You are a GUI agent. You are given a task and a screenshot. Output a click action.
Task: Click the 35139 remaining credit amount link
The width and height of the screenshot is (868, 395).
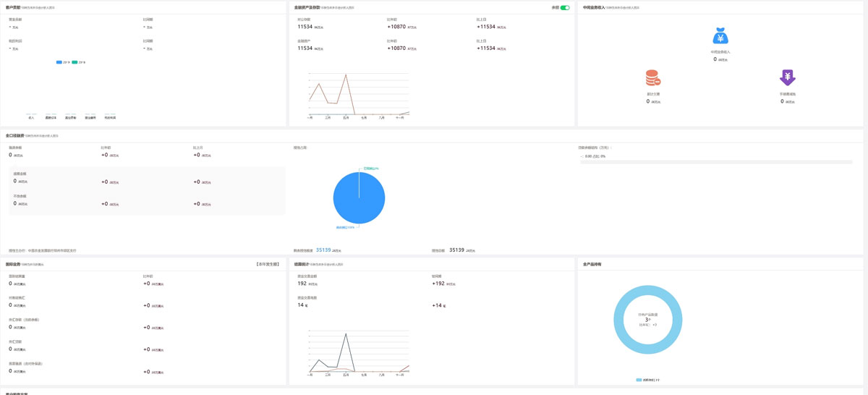(x=323, y=250)
